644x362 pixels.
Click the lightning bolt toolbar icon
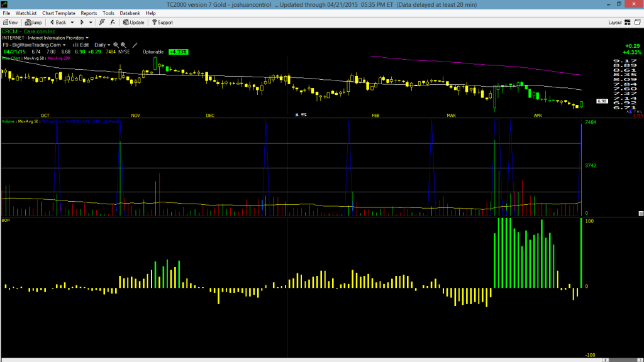(x=102, y=23)
